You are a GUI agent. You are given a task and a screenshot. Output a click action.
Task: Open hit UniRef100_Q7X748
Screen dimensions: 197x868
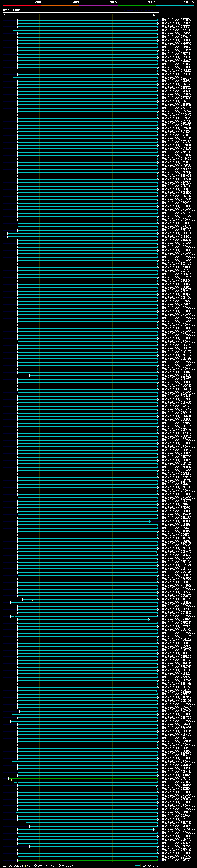point(176,108)
